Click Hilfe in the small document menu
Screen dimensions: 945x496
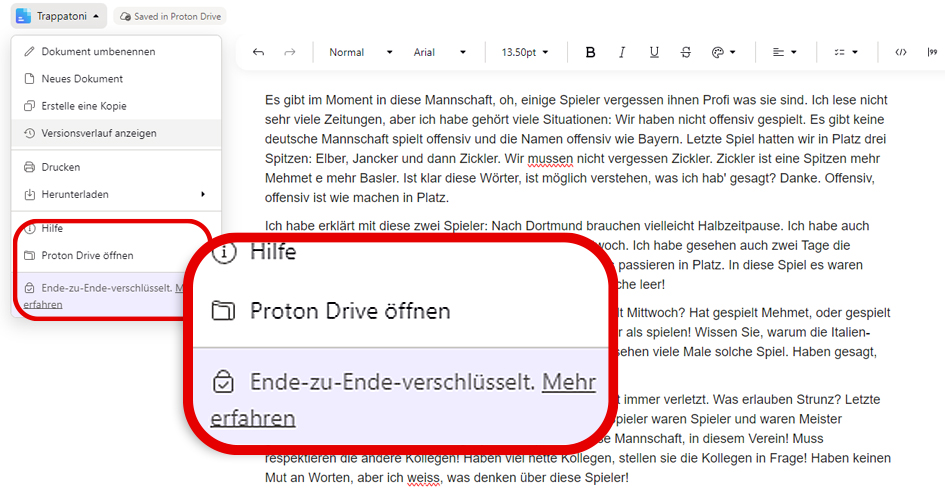coord(52,228)
